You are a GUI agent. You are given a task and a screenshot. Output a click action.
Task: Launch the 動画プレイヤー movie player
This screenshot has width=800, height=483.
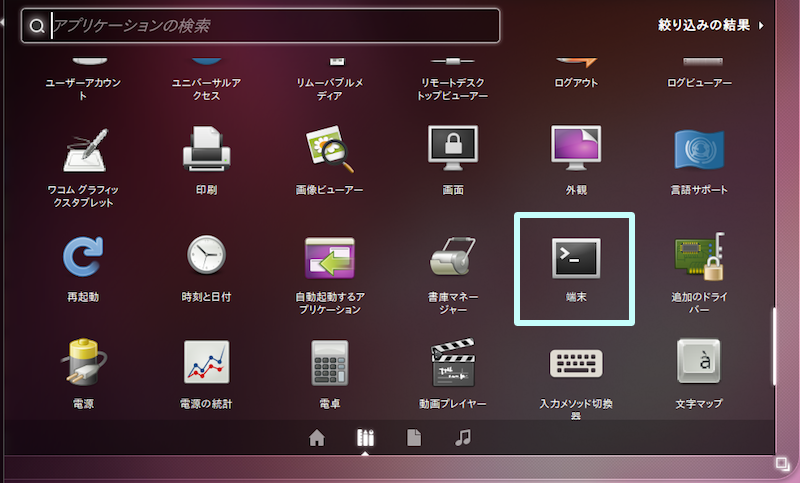point(453,362)
